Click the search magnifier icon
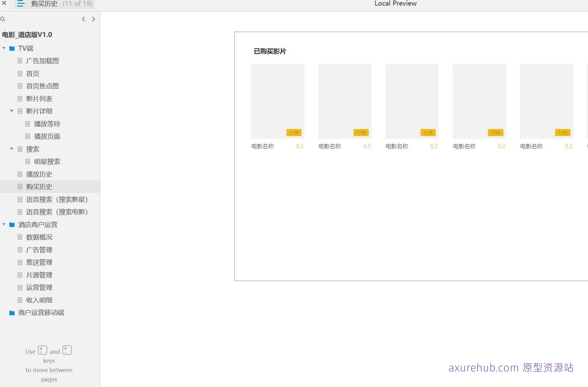 pyautogui.click(x=3, y=19)
